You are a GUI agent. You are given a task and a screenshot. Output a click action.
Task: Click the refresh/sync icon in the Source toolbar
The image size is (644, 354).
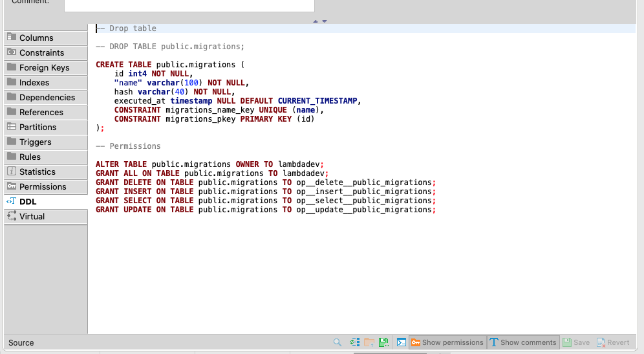tap(354, 342)
